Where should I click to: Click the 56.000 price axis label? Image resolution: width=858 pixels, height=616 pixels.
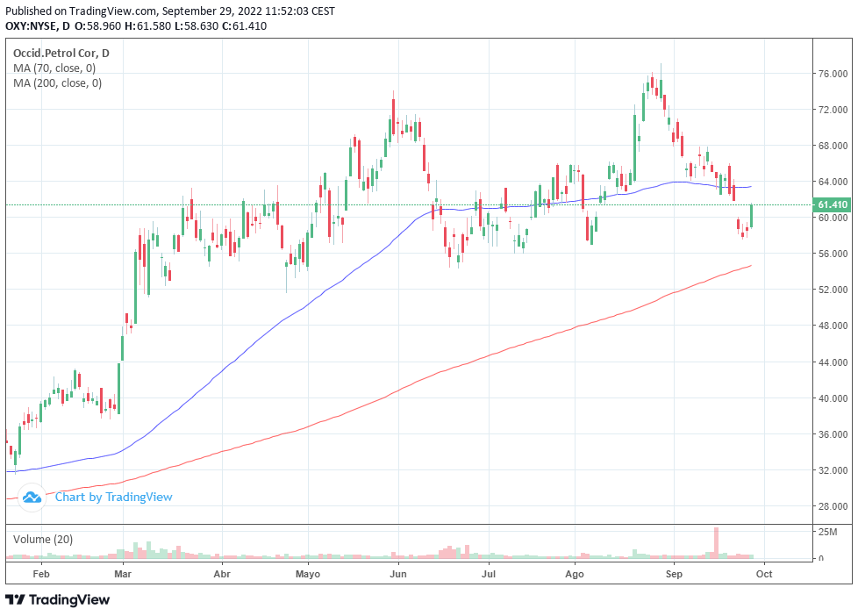point(833,254)
